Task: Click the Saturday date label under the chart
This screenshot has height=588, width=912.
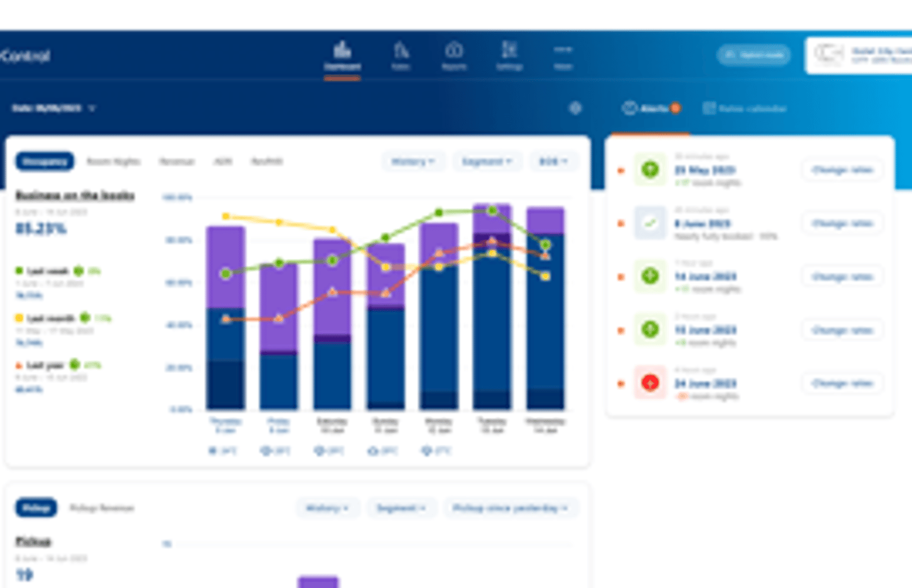Action: (332, 425)
